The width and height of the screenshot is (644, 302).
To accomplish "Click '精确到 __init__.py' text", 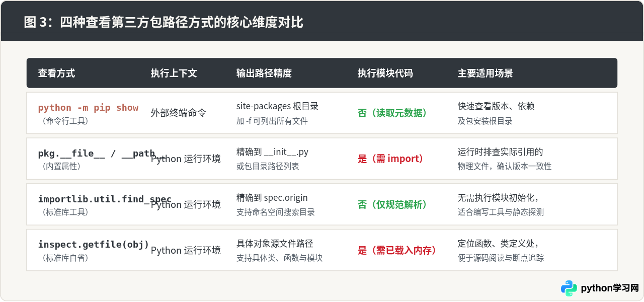I will click(272, 152).
